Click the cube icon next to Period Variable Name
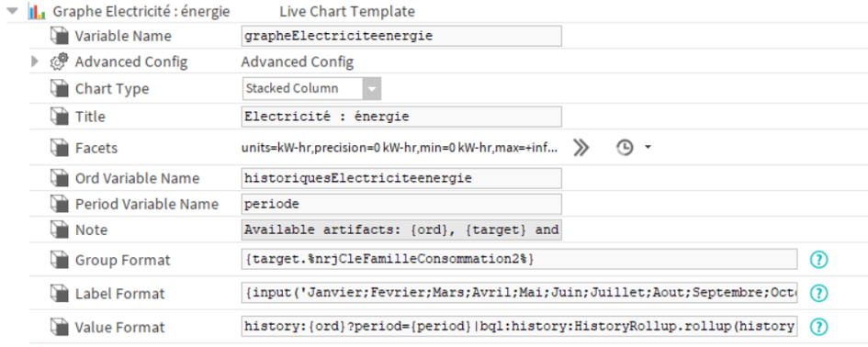 pyautogui.click(x=59, y=204)
